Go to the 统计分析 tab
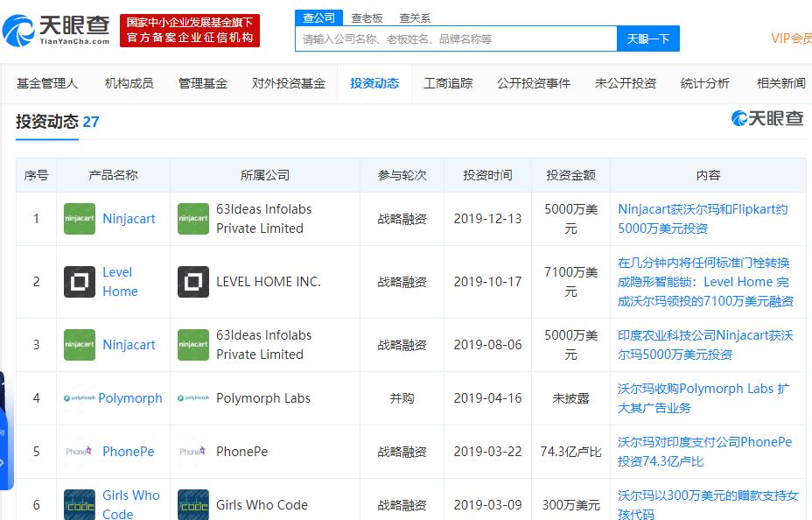 point(704,83)
